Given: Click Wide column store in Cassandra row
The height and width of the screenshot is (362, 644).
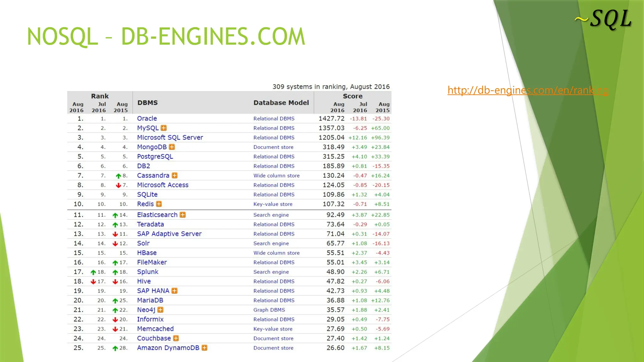Looking at the screenshot, I should (x=276, y=175).
